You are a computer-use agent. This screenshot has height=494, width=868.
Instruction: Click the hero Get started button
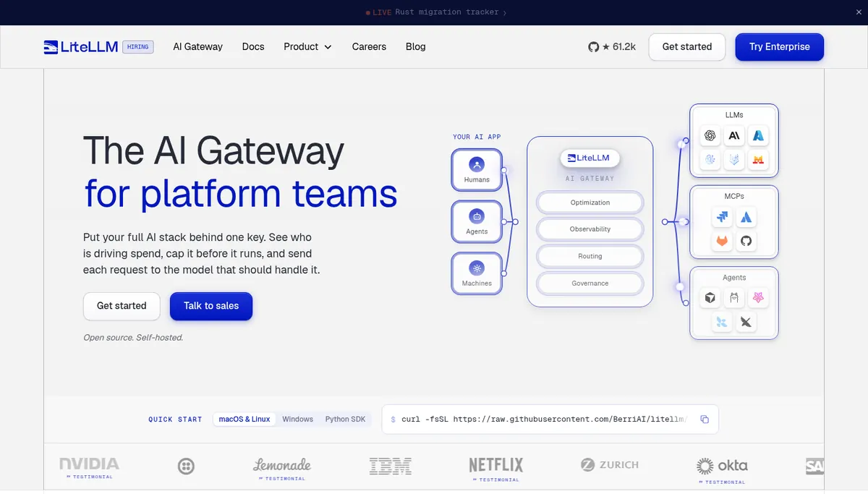click(x=122, y=306)
